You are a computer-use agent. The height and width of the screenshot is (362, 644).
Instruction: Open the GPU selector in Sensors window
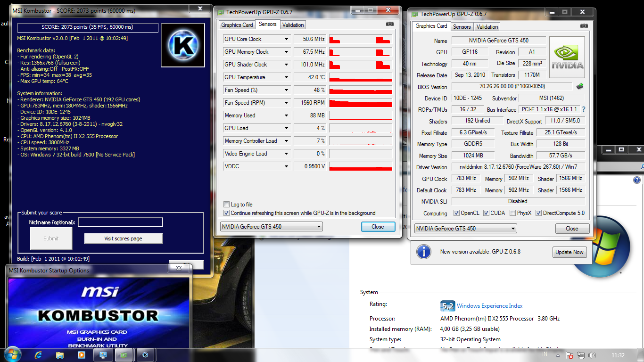pyautogui.click(x=271, y=227)
